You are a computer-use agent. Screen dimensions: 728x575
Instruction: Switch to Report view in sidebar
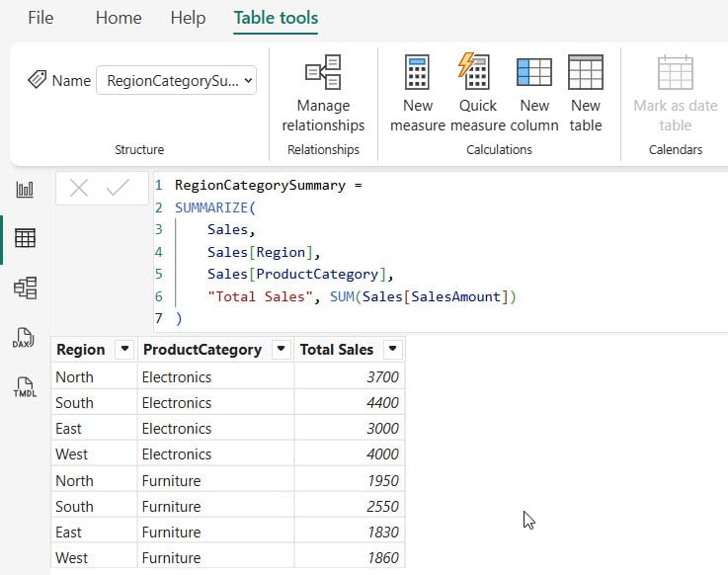[x=25, y=189]
